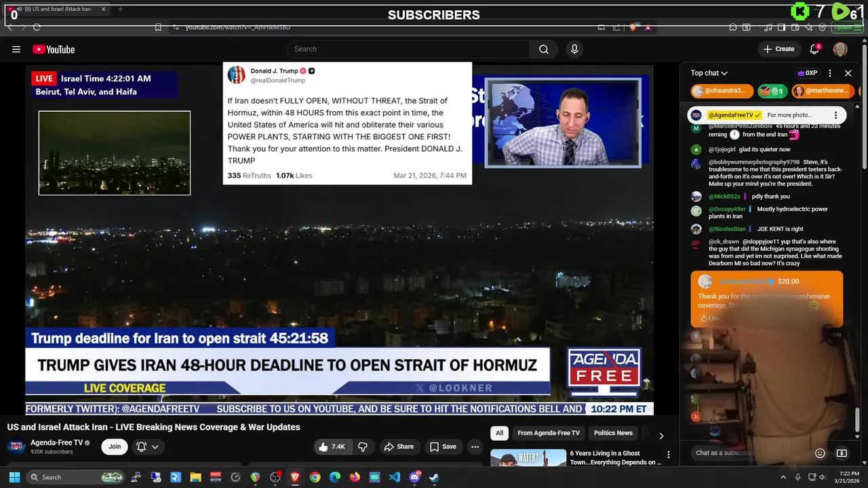Open the Super Chat dollar icon
This screenshot has width=868, height=488.
pyautogui.click(x=842, y=453)
